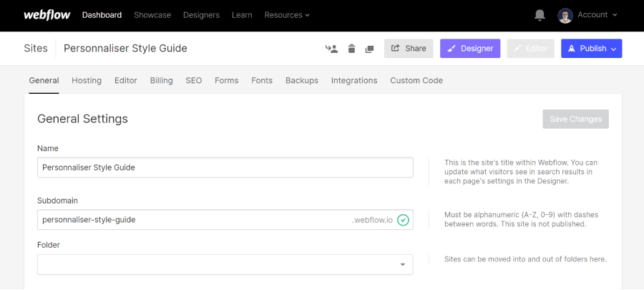
Task: Click into the Name input field
Action: tap(225, 168)
